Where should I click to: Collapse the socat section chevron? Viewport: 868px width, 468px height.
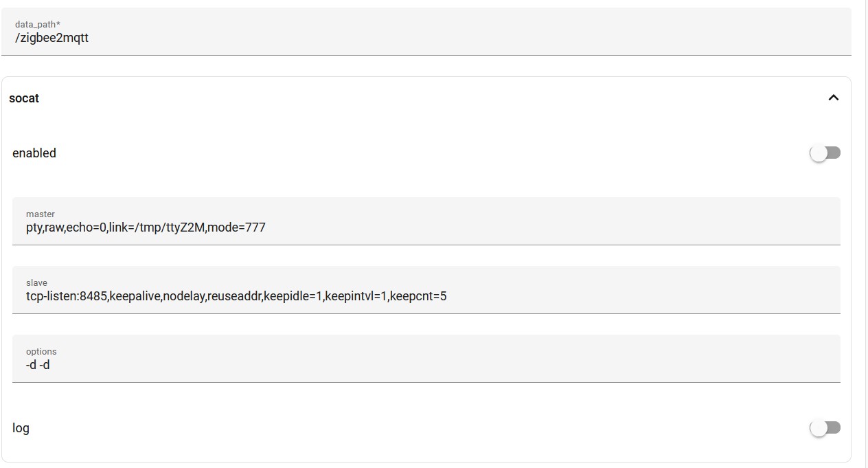(x=833, y=98)
